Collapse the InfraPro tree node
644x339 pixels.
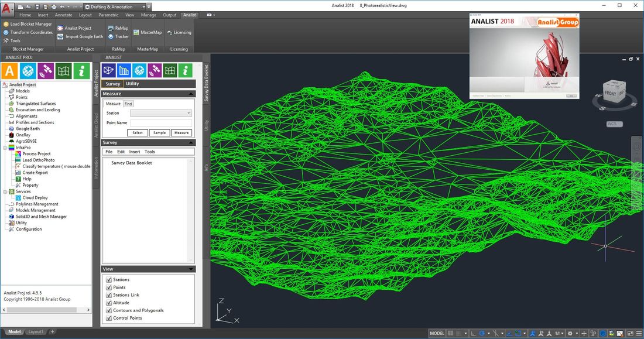(x=5, y=148)
